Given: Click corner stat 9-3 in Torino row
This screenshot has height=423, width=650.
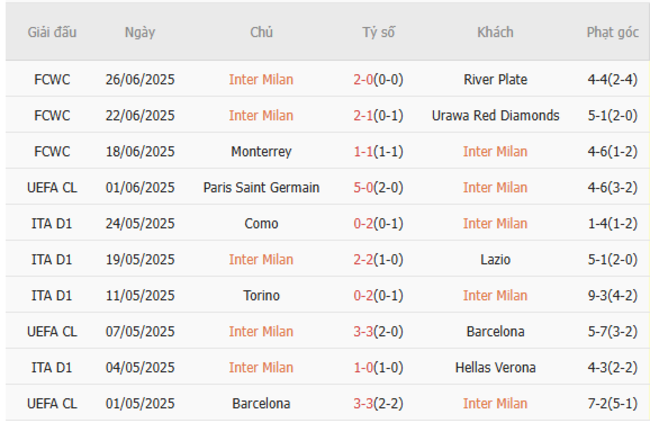Looking at the screenshot, I should point(602,295).
